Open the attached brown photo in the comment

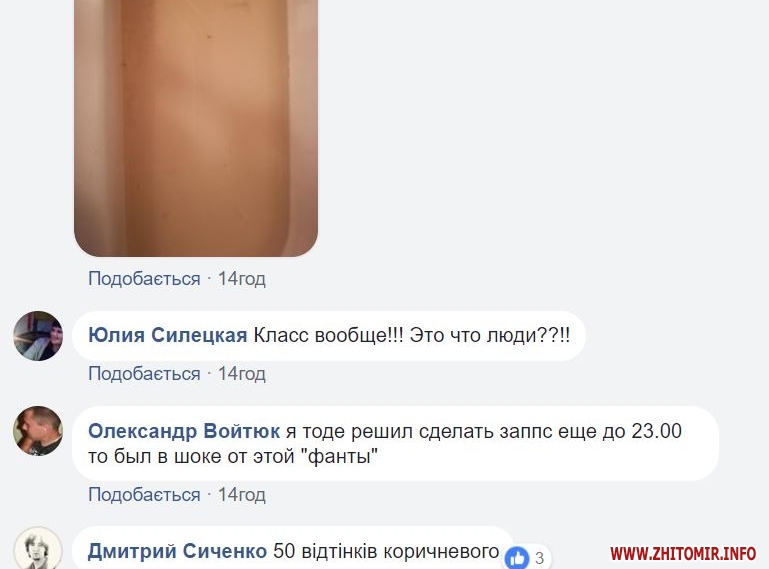(x=196, y=128)
